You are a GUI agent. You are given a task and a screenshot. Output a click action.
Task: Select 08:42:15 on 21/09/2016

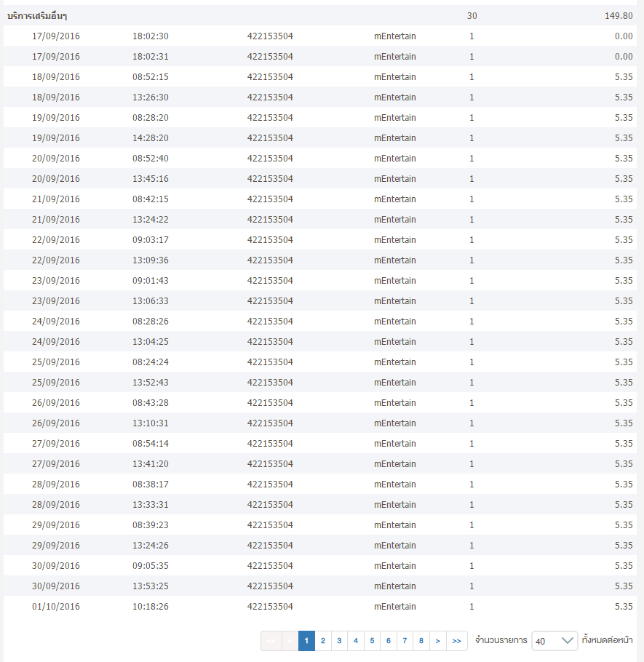pyautogui.click(x=151, y=199)
